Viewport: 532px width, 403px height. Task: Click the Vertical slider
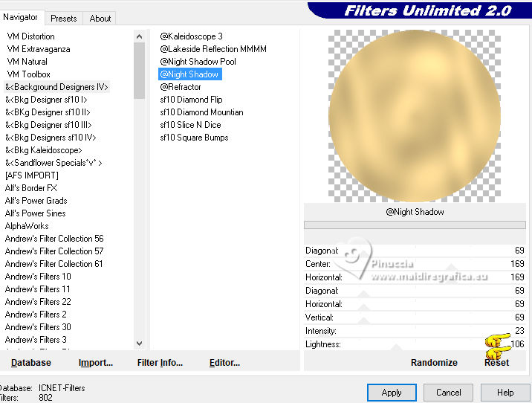click(415, 317)
